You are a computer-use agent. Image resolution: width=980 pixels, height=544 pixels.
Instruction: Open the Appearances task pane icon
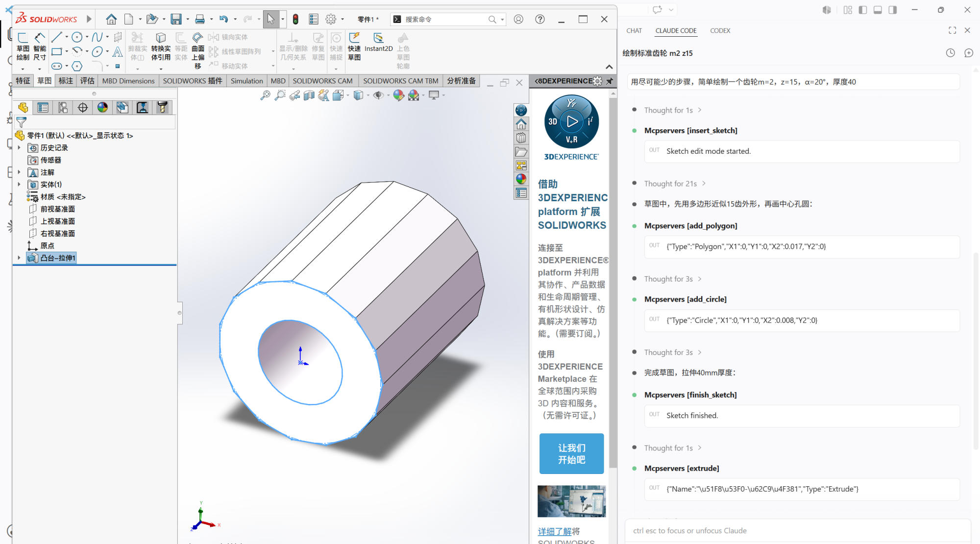[521, 179]
